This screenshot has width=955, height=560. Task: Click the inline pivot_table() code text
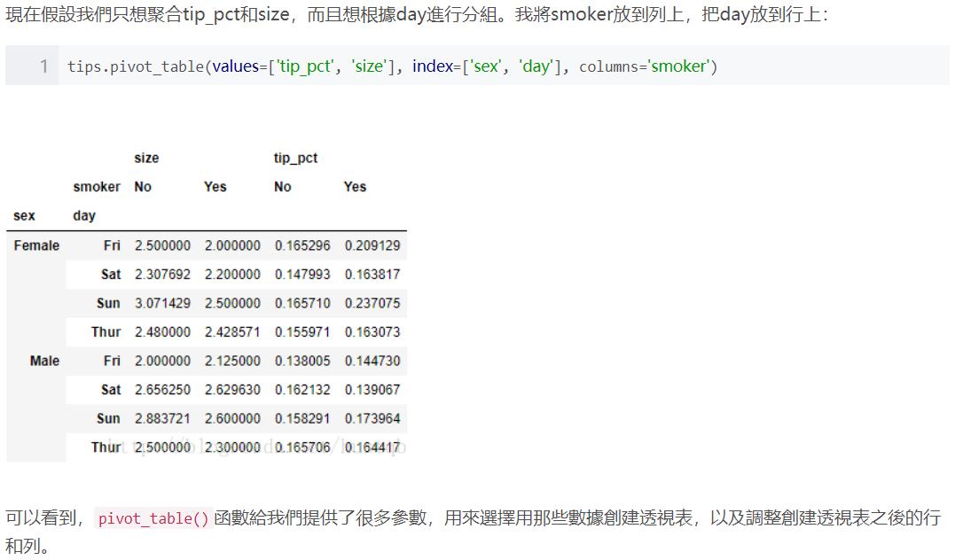154,518
